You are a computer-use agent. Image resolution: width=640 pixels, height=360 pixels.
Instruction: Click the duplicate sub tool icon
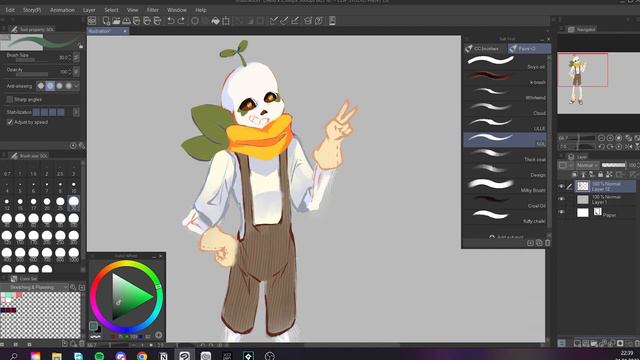pyautogui.click(x=539, y=243)
